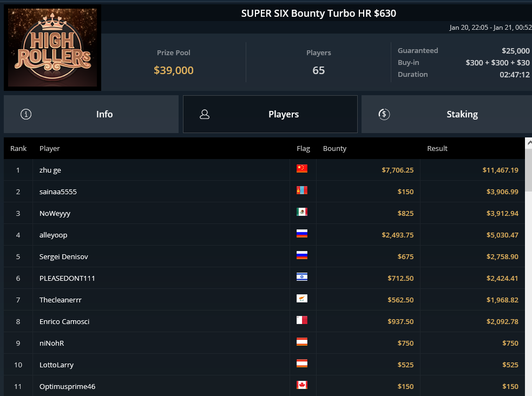Select player Sergei Denisov
The width and height of the screenshot is (532, 396).
pos(64,256)
